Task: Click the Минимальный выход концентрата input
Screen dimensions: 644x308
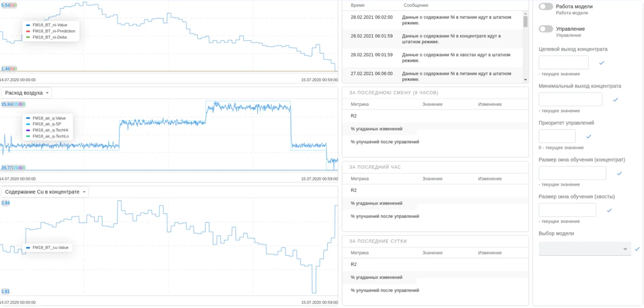Action: (x=570, y=100)
